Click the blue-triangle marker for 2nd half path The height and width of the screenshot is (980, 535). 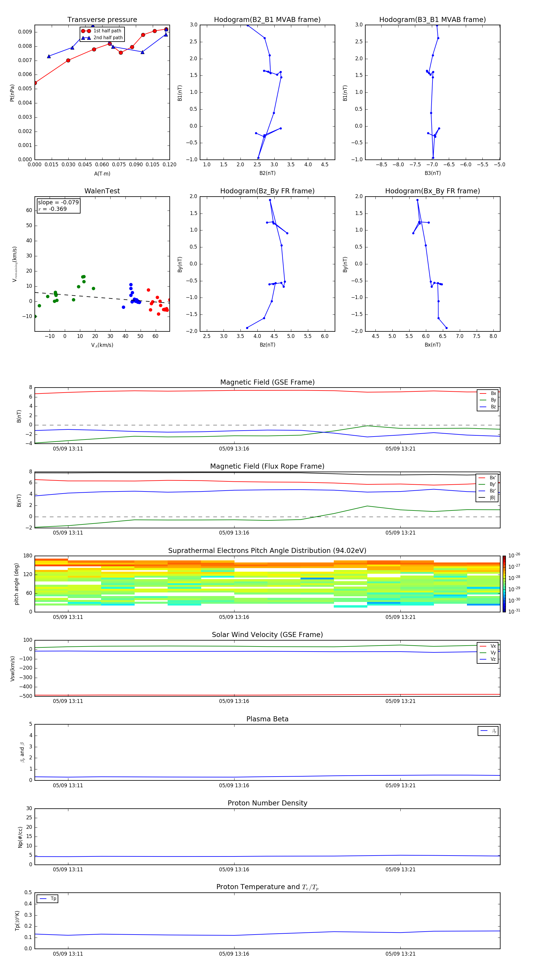coord(86,38)
